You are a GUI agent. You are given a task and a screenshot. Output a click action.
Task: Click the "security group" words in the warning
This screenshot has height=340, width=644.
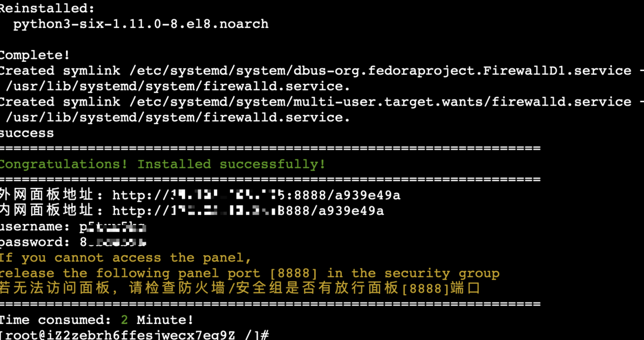click(442, 273)
